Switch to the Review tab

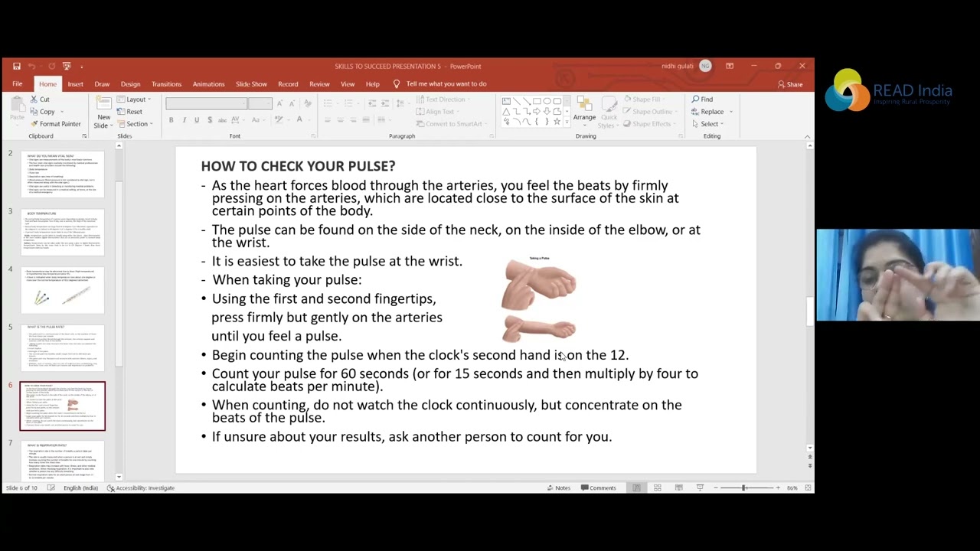(319, 84)
